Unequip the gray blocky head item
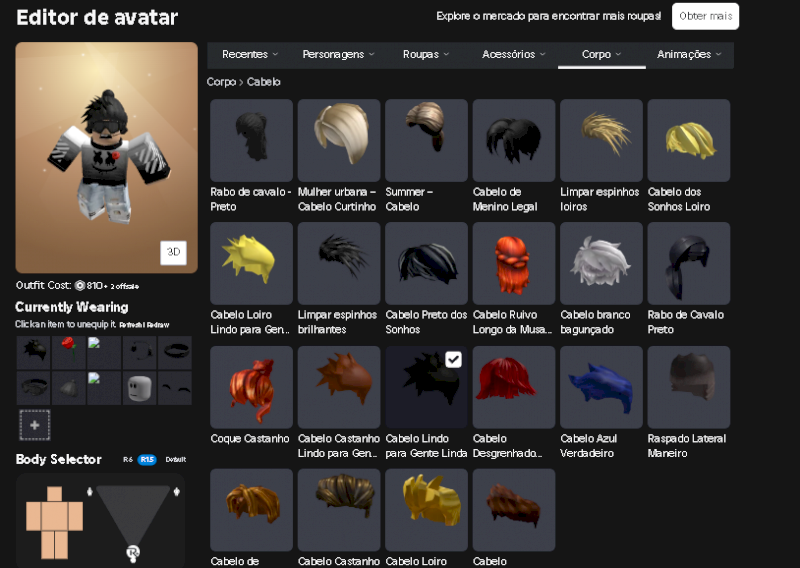The width and height of the screenshot is (800, 568). pyautogui.click(x=140, y=388)
